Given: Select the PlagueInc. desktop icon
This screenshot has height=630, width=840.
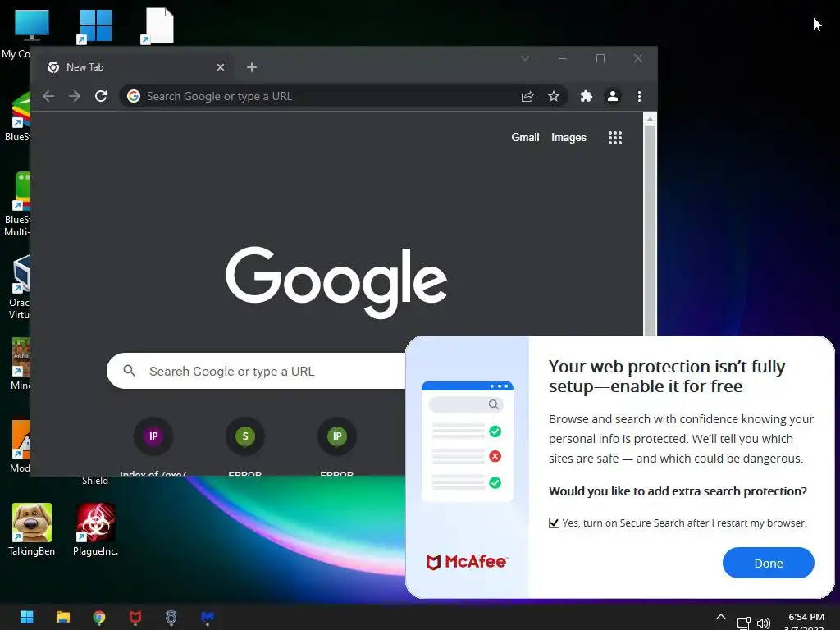Looking at the screenshot, I should coord(95,529).
